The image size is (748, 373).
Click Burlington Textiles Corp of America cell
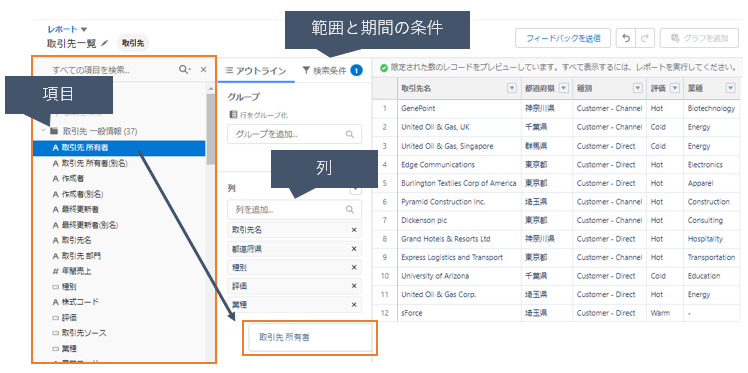tap(458, 183)
